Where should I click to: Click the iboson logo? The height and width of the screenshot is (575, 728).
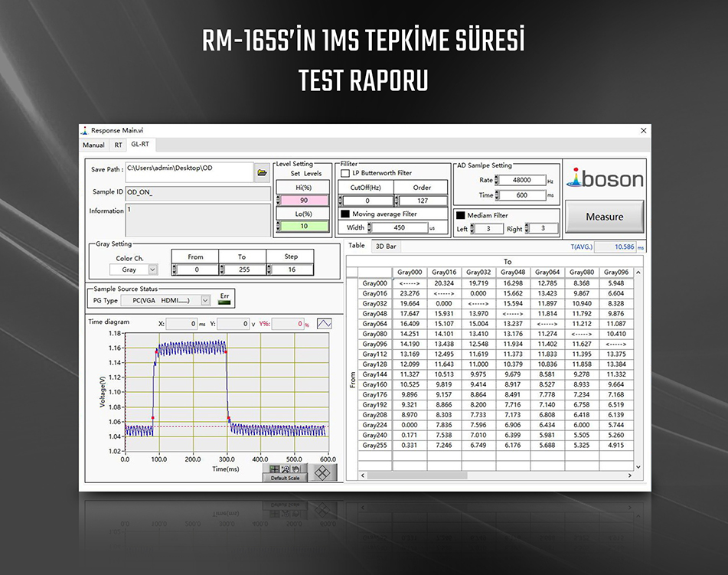click(x=605, y=178)
